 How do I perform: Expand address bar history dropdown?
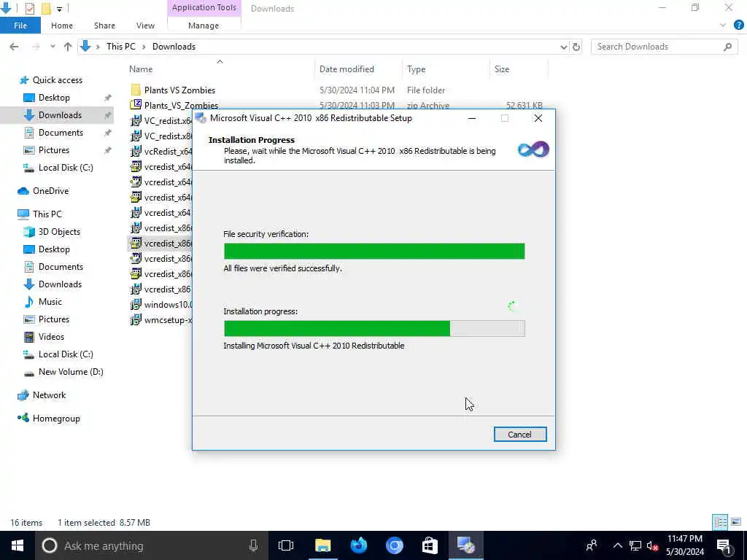564,47
